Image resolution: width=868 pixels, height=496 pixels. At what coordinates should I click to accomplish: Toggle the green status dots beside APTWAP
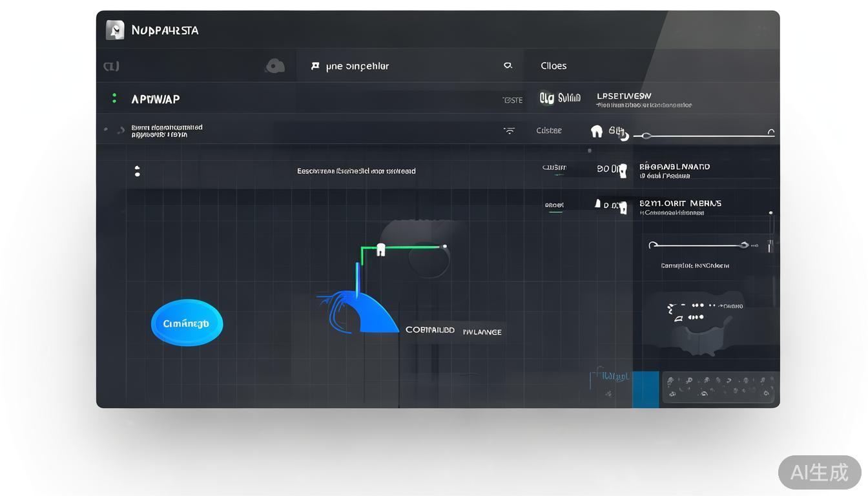(x=114, y=98)
